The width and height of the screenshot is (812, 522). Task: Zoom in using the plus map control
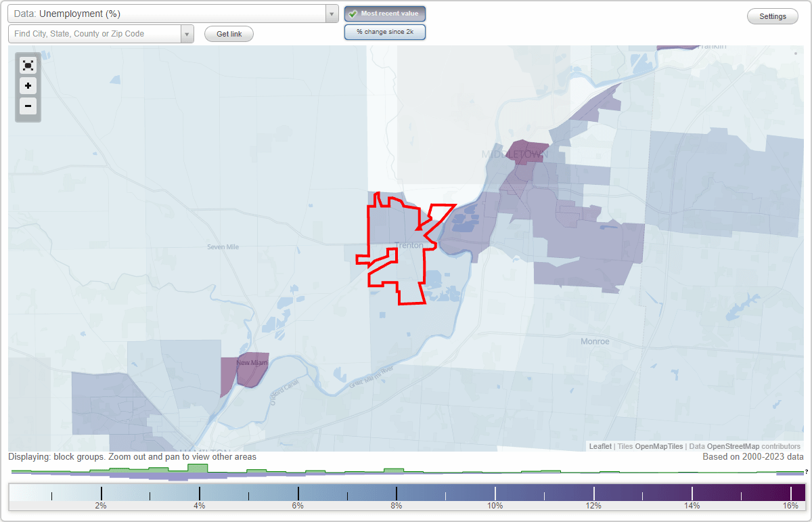28,86
